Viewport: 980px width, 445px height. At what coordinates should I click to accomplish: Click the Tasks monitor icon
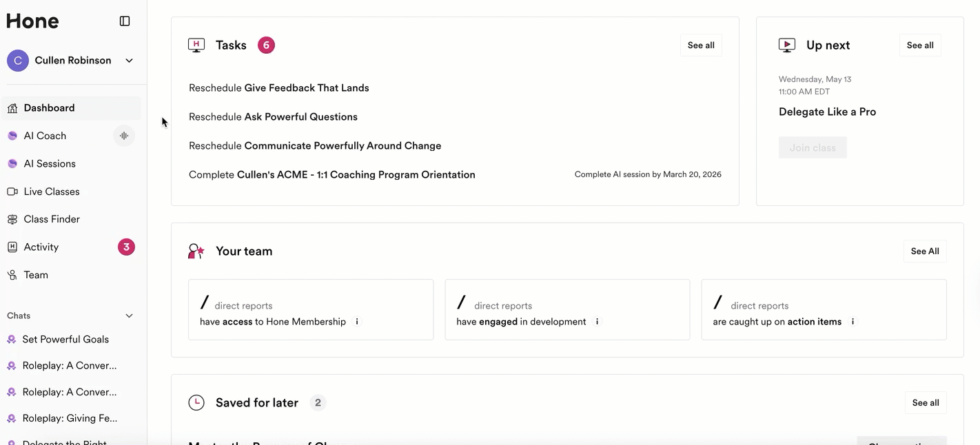pyautogui.click(x=196, y=45)
